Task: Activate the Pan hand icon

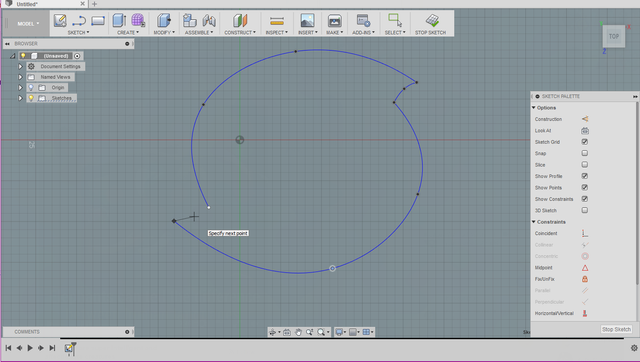Action: pyautogui.click(x=298, y=332)
